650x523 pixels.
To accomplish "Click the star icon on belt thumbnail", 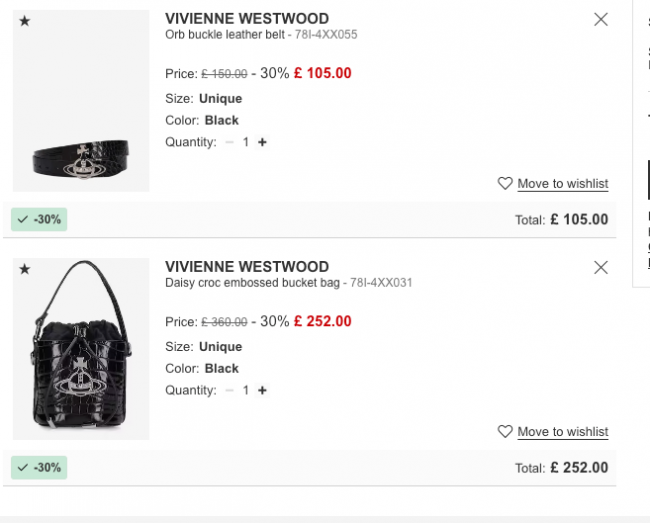I will tap(25, 21).
